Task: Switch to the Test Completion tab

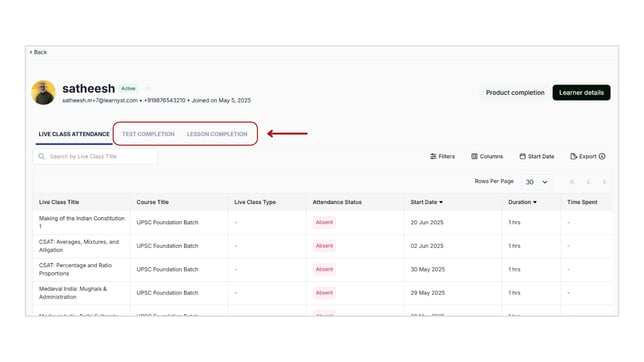Action: 148,134
